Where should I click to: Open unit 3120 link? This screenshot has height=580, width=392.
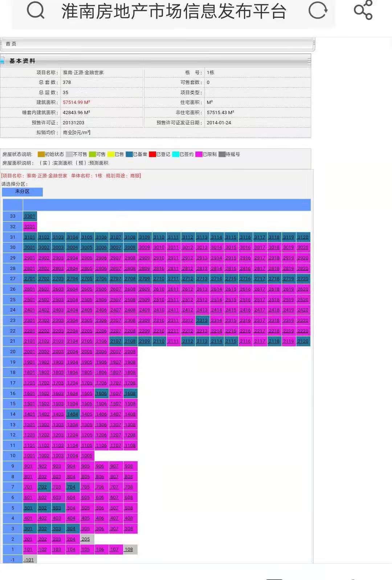303,237
